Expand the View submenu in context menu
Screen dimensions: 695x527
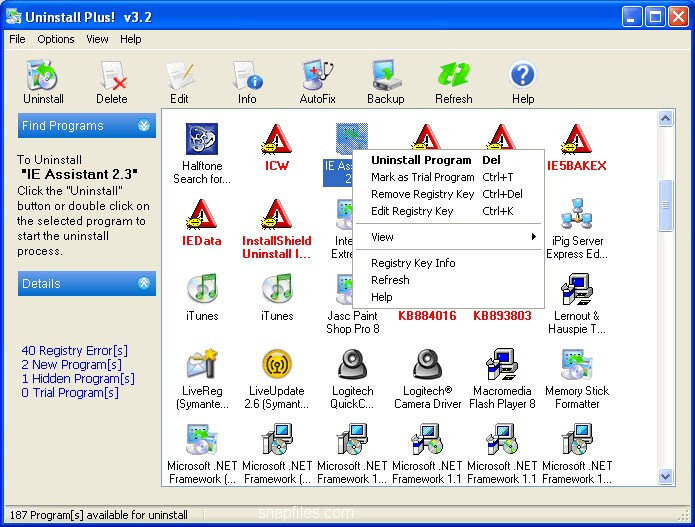(448, 237)
